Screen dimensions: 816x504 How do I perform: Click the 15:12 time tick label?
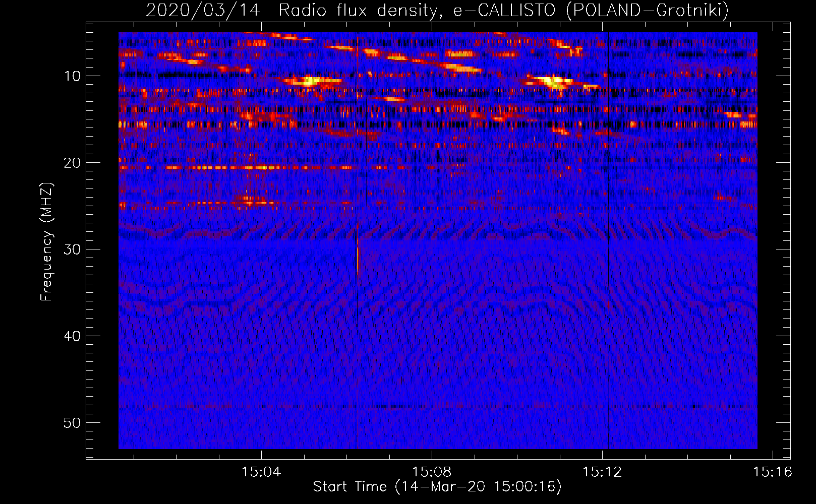point(602,472)
